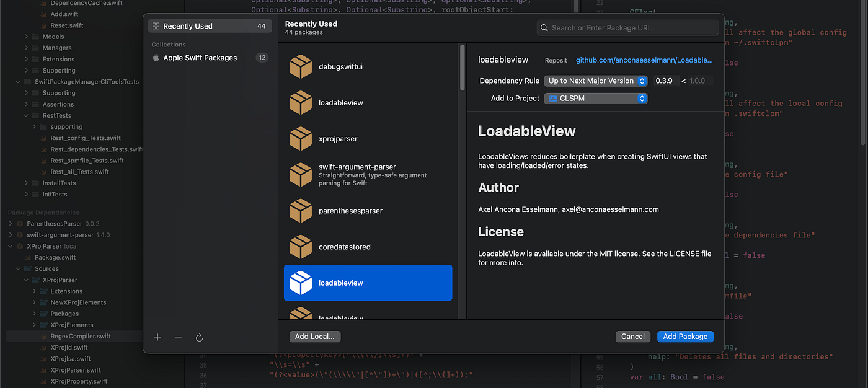Collapse the XProjParser local package
868x388 pixels.
coord(11,246)
